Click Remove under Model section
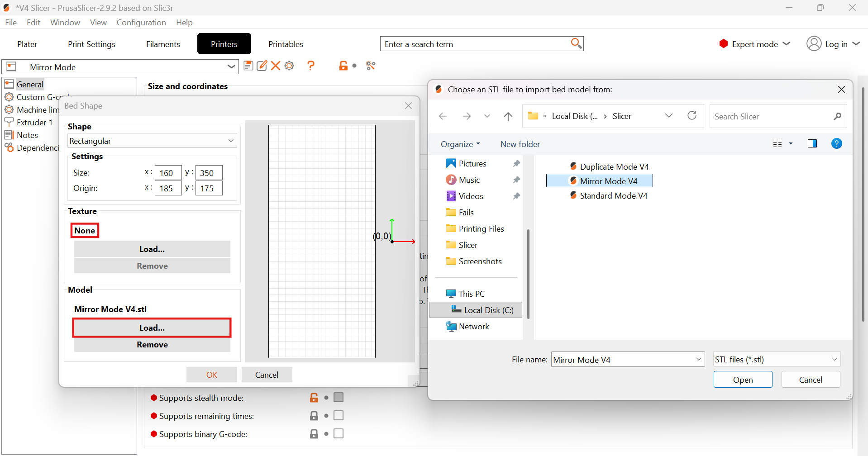 click(152, 344)
